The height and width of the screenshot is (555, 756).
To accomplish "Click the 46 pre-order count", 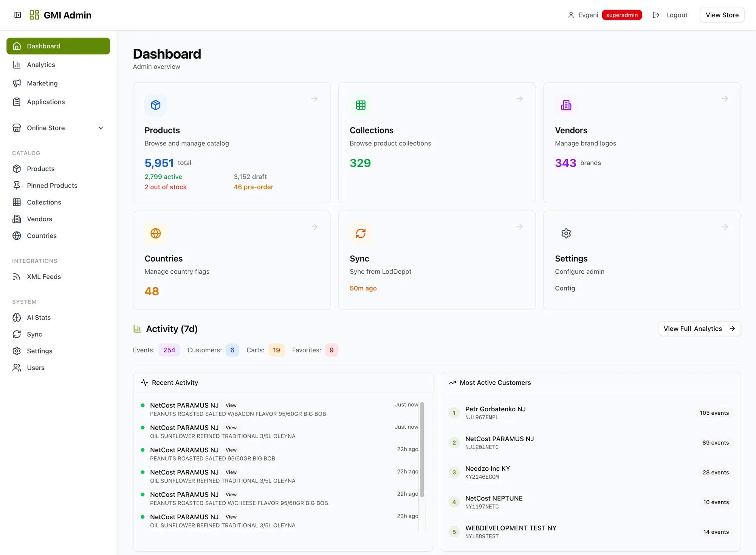I will click(253, 187).
